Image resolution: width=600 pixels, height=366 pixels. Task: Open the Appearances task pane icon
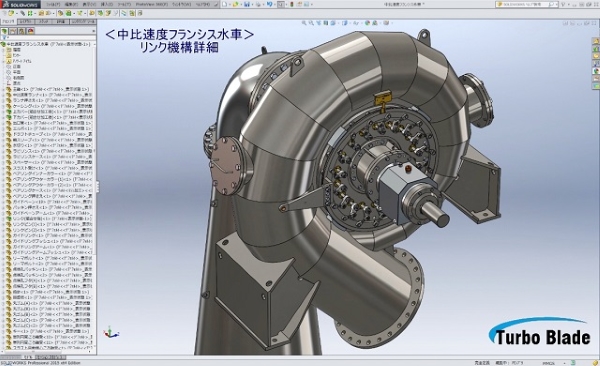point(596,71)
